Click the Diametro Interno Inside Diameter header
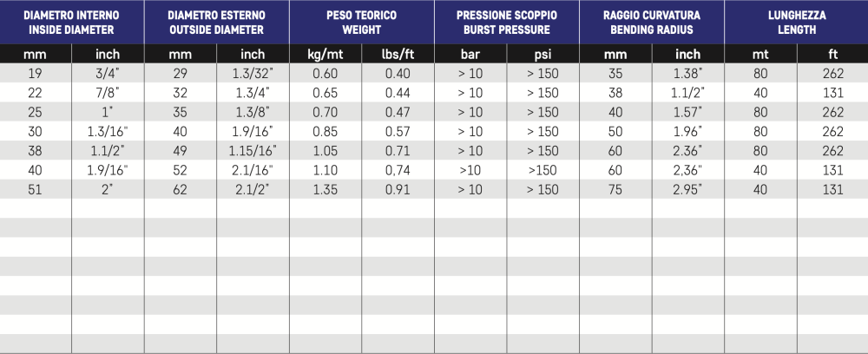Image resolution: width=868 pixels, height=354 pixels. click(72, 22)
